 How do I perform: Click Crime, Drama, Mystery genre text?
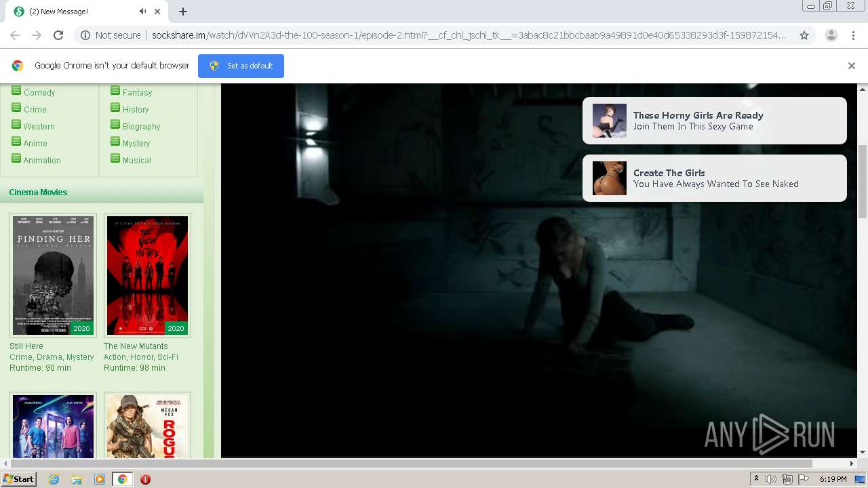click(52, 357)
